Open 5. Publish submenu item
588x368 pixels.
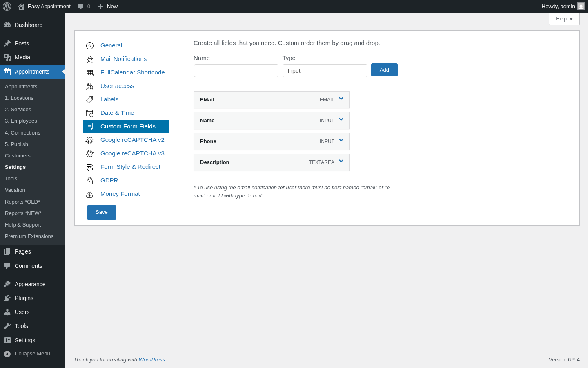click(16, 144)
